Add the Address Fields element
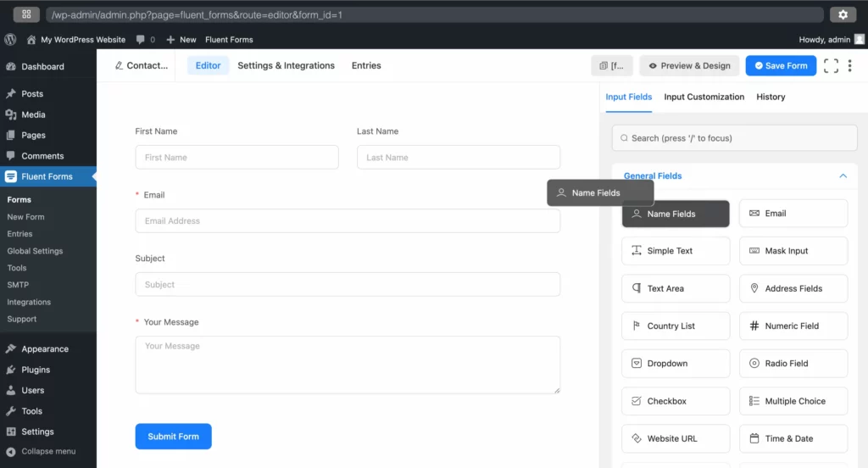 click(793, 288)
